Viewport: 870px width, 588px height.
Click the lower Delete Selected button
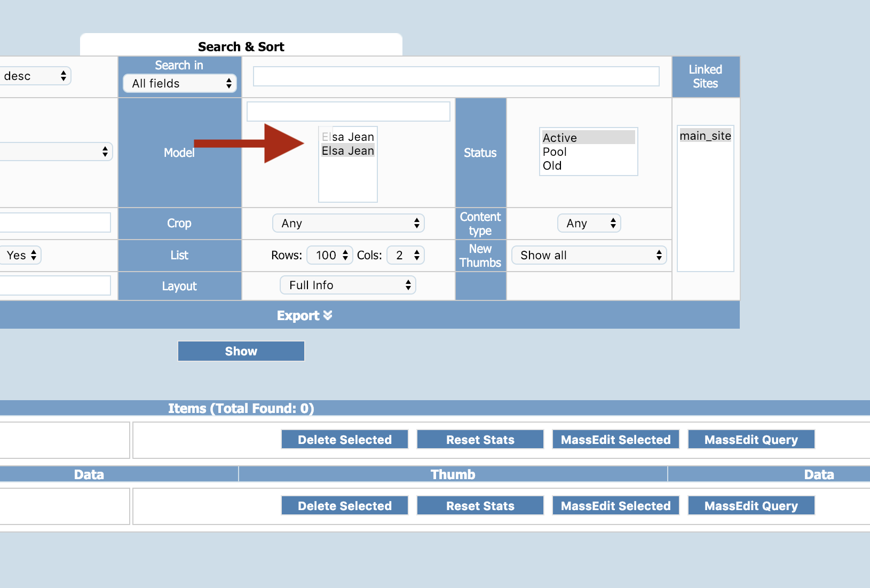coord(345,506)
